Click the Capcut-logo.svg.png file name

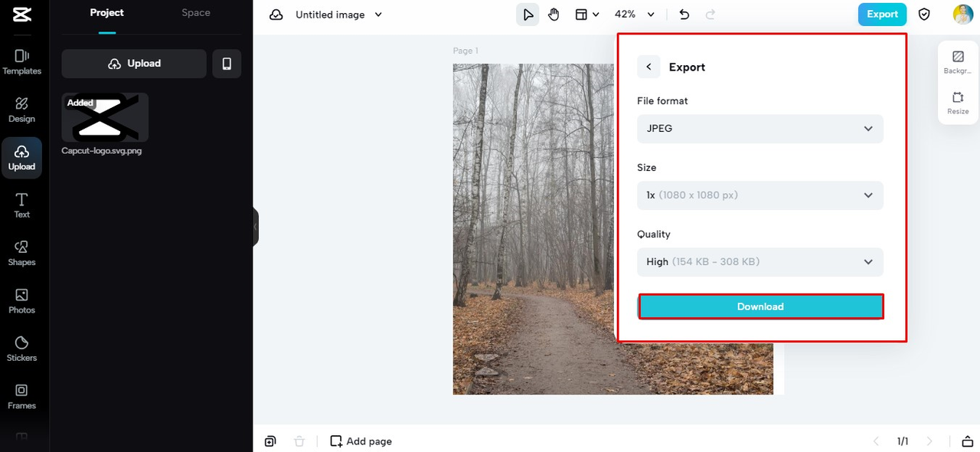(x=102, y=151)
